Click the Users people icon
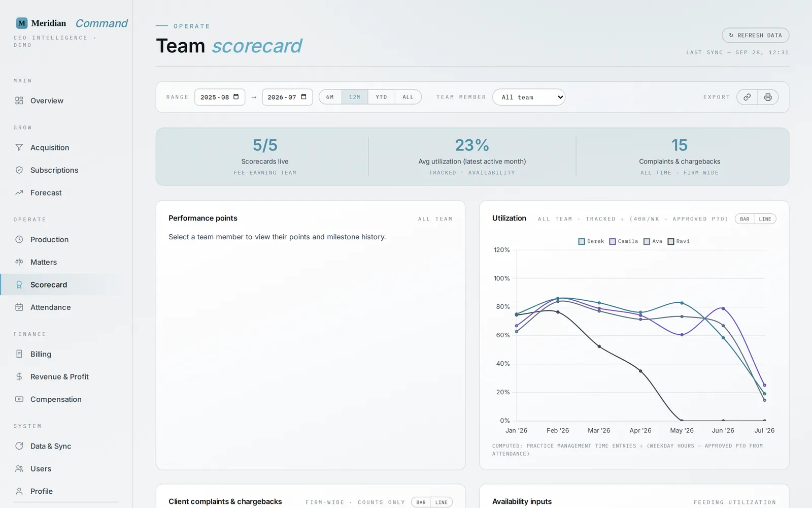Image resolution: width=812 pixels, height=508 pixels. pyautogui.click(x=19, y=469)
